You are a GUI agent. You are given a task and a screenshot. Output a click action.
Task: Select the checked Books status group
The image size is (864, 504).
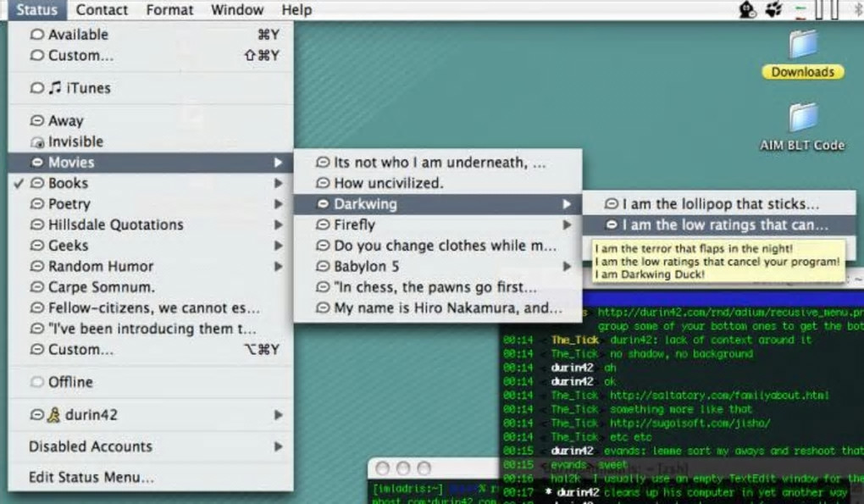151,184
